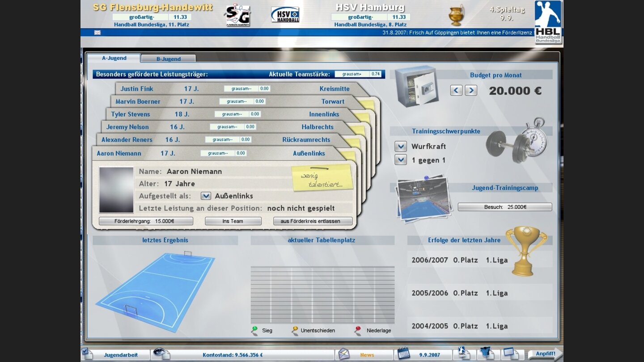Image resolution: width=644 pixels, height=362 pixels.
Task: Click the HSV Handball club logo
Action: [285, 15]
